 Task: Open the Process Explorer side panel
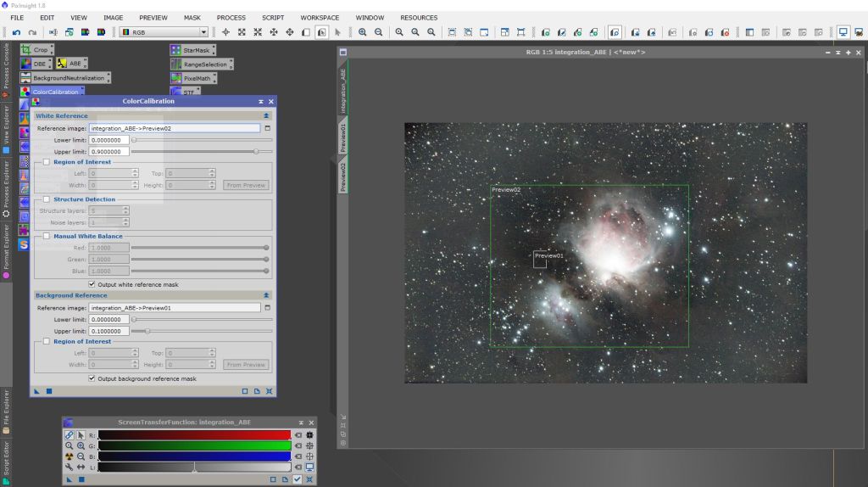6,187
